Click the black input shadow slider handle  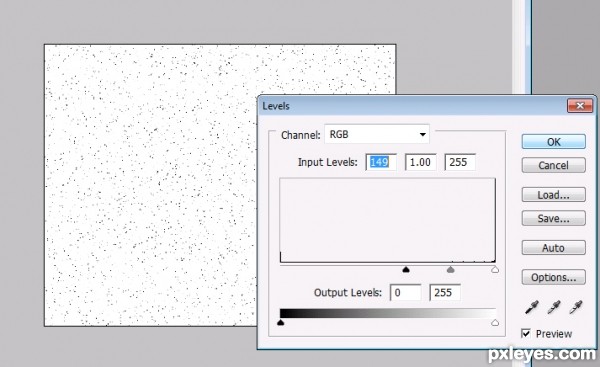pyautogui.click(x=406, y=270)
